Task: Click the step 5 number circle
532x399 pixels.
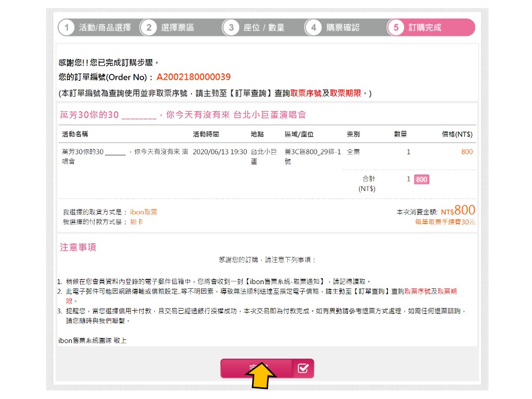Action: tap(396, 28)
